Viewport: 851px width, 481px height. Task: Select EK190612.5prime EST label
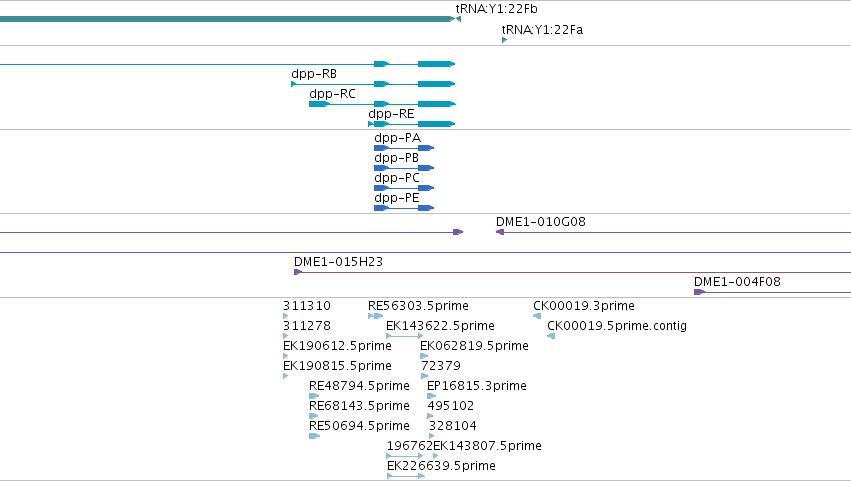[x=337, y=346]
